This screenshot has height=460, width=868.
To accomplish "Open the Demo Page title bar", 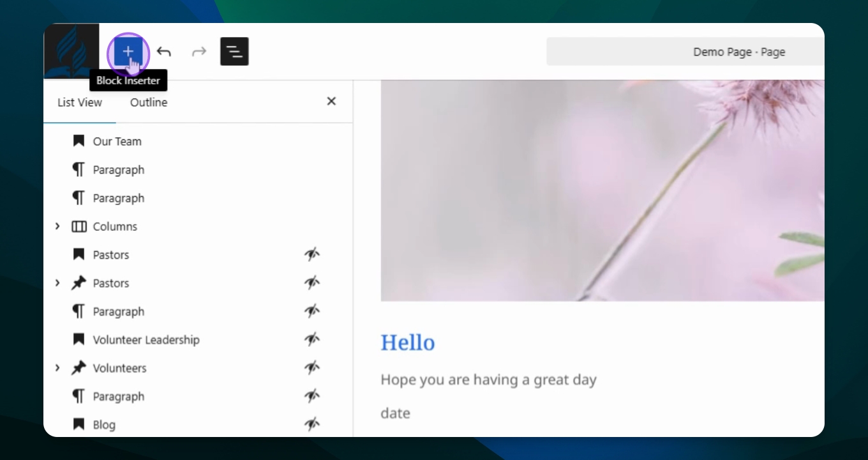I will (685, 52).
